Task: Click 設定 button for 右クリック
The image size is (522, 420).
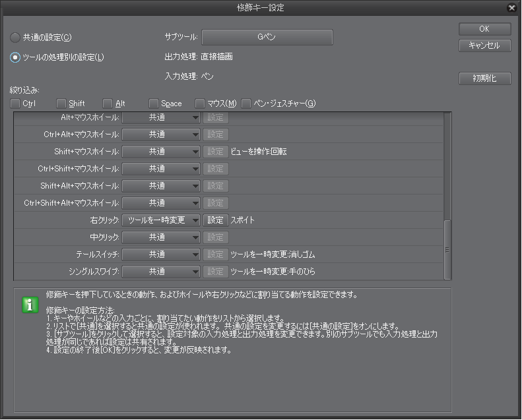Action: [x=215, y=220]
